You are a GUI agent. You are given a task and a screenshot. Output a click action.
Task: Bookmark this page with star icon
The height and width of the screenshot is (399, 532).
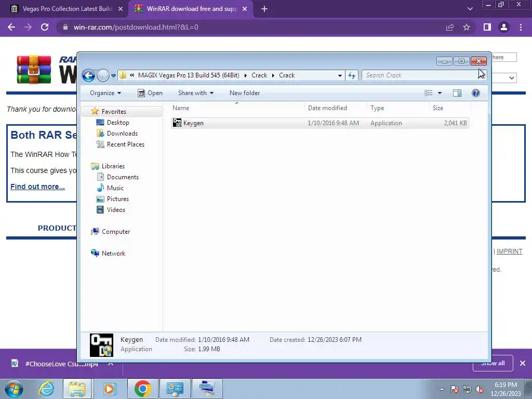click(x=467, y=27)
